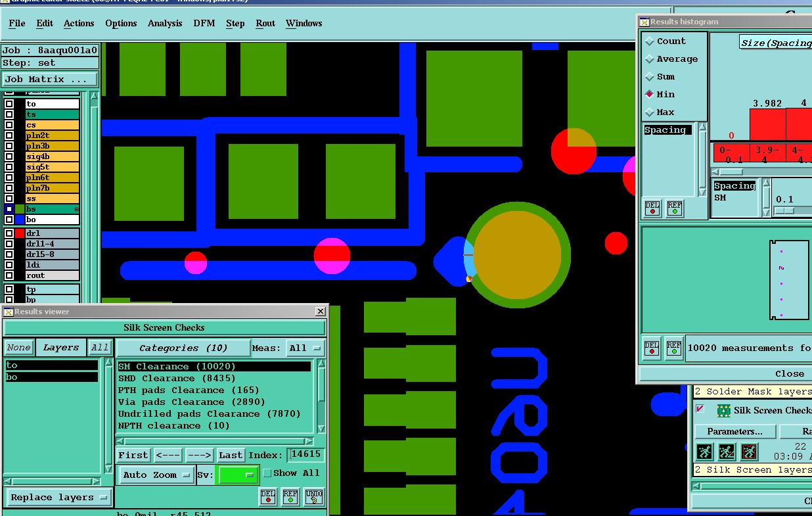This screenshot has height=516, width=812.
Task: Open the File menu
Action: [17, 23]
